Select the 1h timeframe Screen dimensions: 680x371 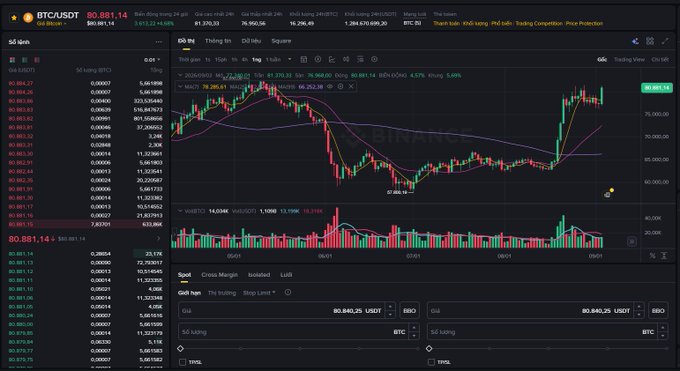234,59
